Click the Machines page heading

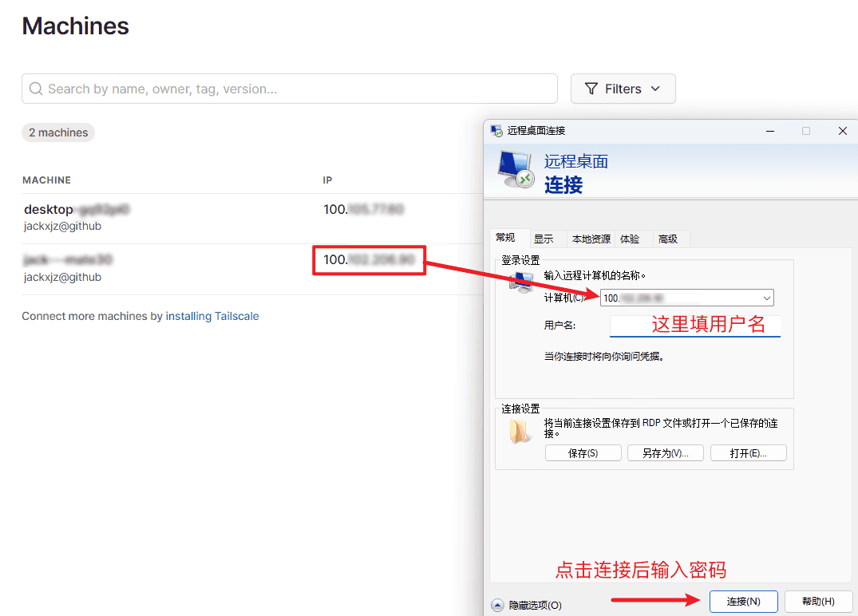pyautogui.click(x=76, y=26)
